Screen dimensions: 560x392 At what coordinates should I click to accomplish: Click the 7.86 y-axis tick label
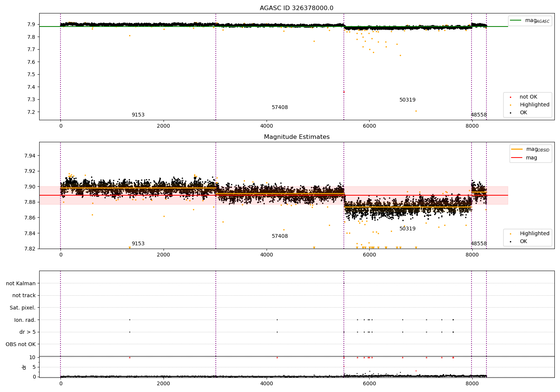pyautogui.click(x=30, y=218)
